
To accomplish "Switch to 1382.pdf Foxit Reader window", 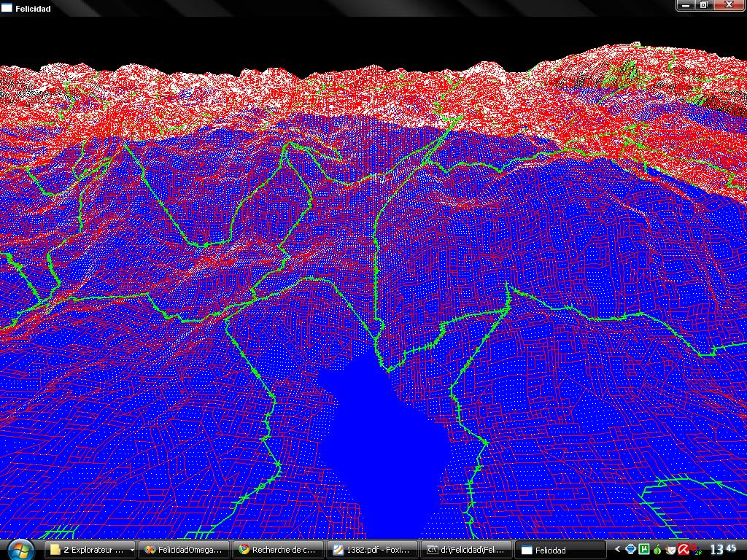I will pos(372,550).
